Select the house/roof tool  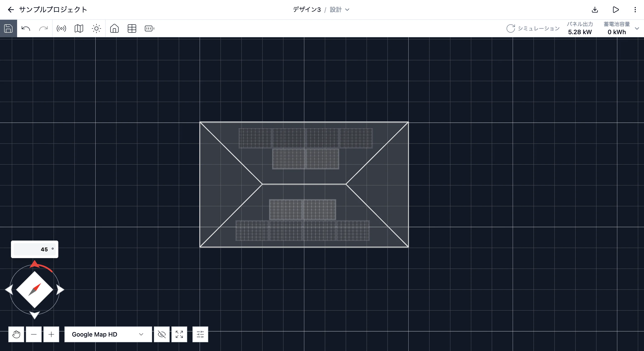pos(114,28)
